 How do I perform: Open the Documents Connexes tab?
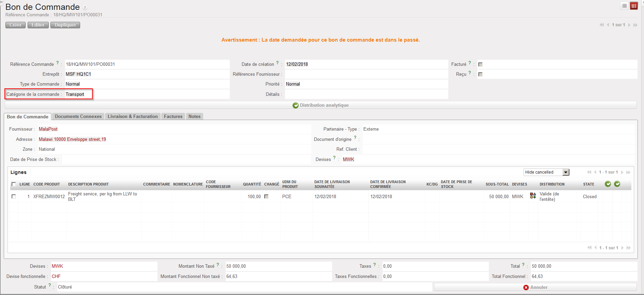coord(78,117)
